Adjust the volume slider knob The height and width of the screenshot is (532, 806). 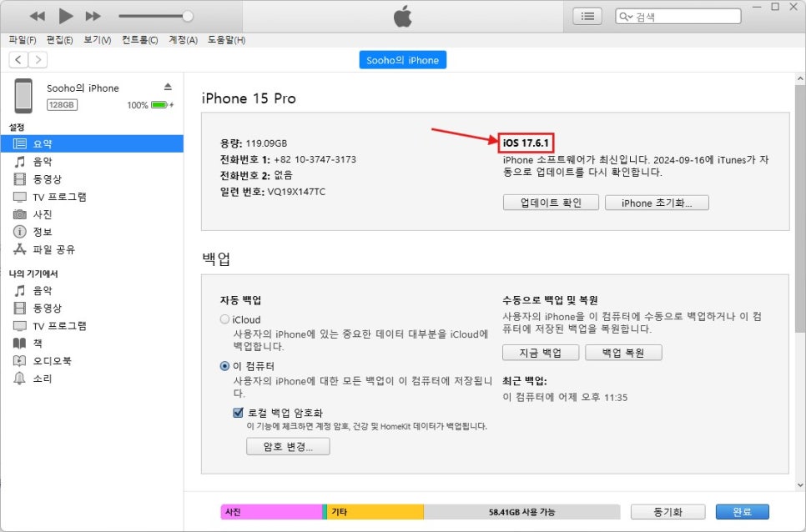(188, 16)
